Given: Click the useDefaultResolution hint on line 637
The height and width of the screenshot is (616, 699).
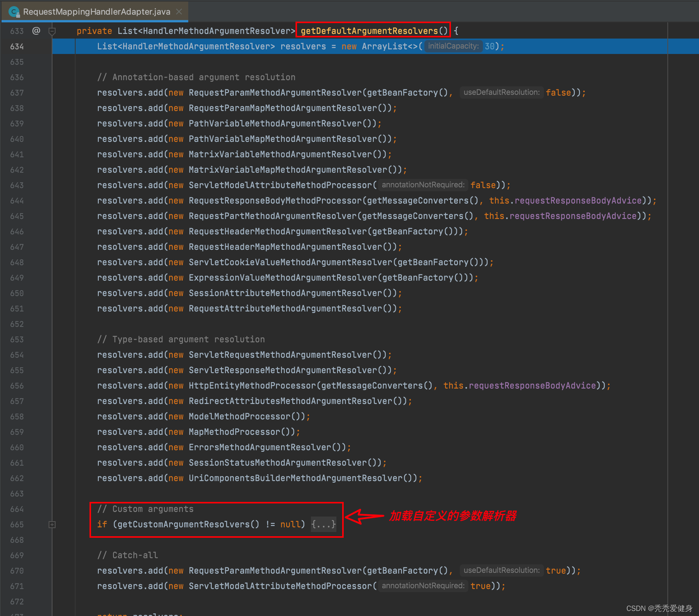Looking at the screenshot, I should click(501, 93).
